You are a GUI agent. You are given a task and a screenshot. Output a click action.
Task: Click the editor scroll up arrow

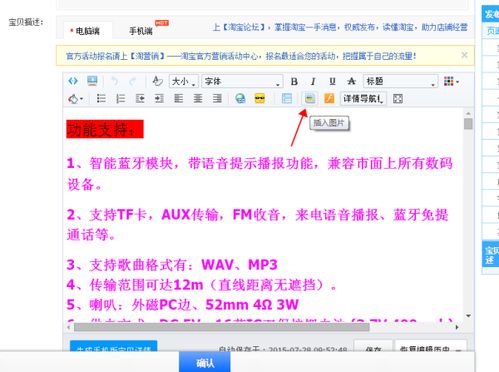point(468,114)
